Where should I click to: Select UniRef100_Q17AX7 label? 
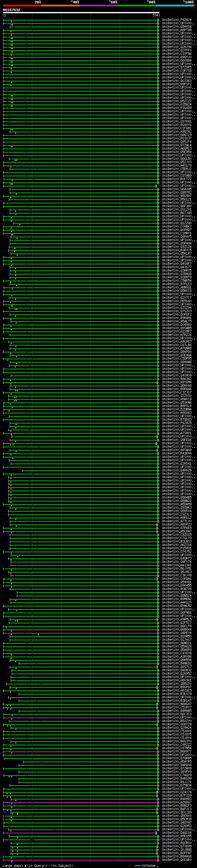[177, 640]
